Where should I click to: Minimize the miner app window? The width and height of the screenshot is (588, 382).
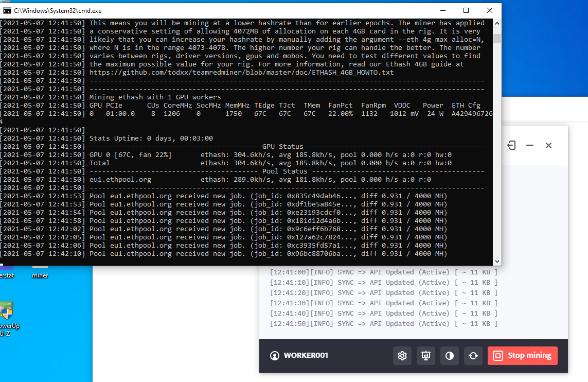coord(529,145)
